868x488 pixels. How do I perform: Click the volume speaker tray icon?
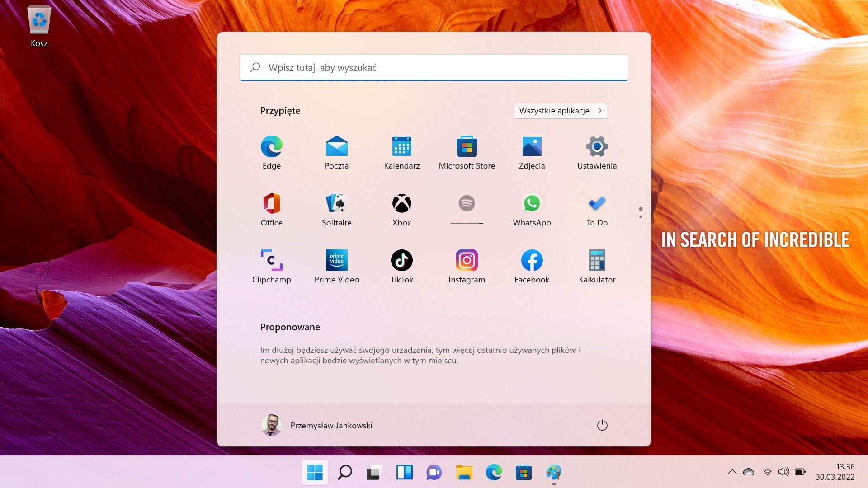(783, 472)
